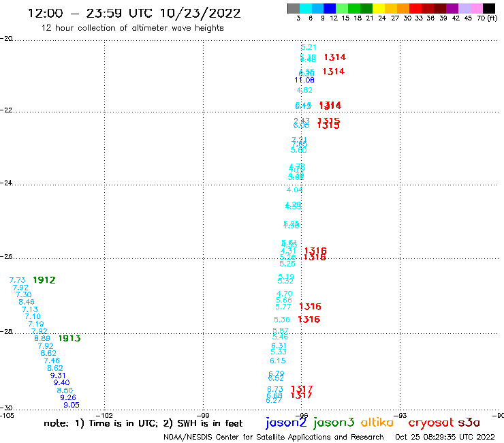This screenshot has width=504, height=443.
Task: Select the 5.77 wave height value
Action: tap(283, 307)
